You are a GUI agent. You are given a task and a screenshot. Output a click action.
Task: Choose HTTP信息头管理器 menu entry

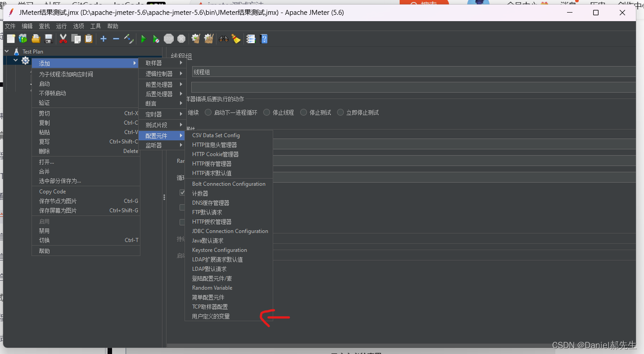229,145
